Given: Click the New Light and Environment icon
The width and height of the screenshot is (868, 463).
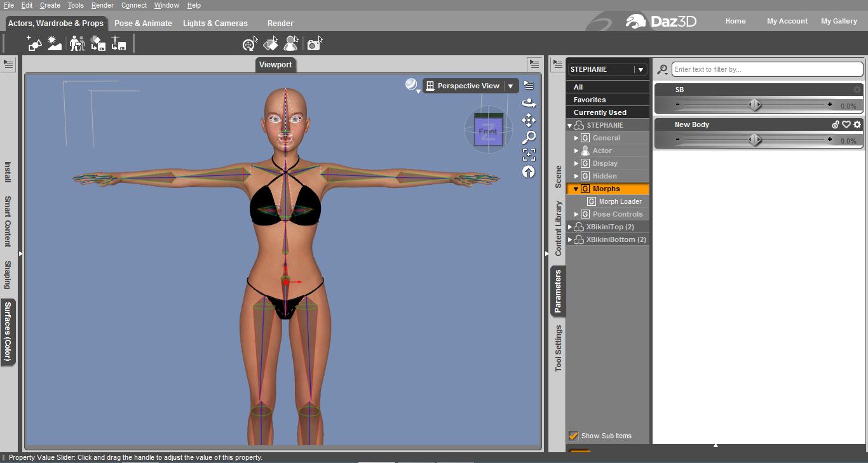Looking at the screenshot, I should 55,43.
